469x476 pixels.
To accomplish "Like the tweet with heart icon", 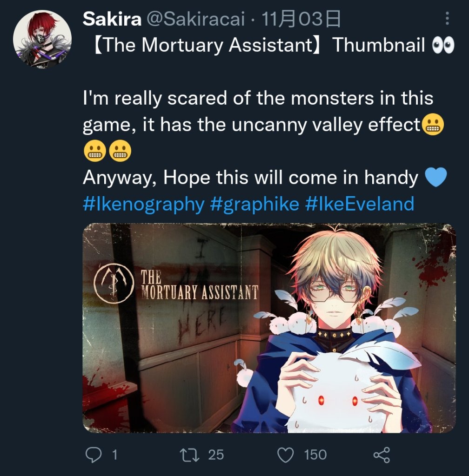I will pyautogui.click(x=286, y=455).
